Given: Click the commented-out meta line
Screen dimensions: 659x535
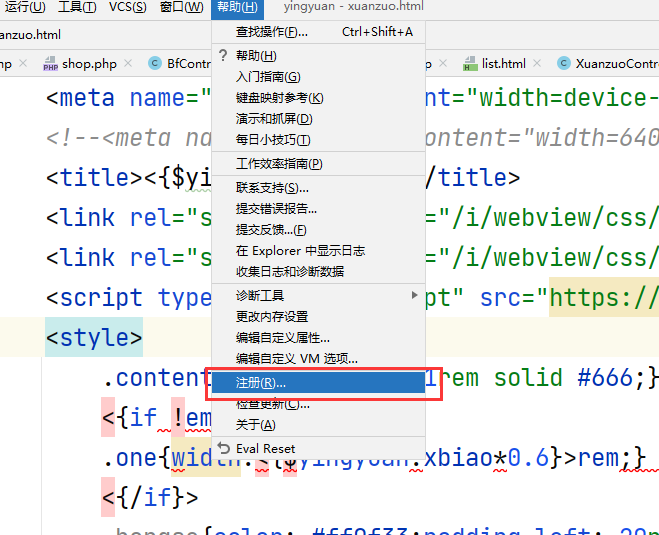Looking at the screenshot, I should [x=129, y=137].
